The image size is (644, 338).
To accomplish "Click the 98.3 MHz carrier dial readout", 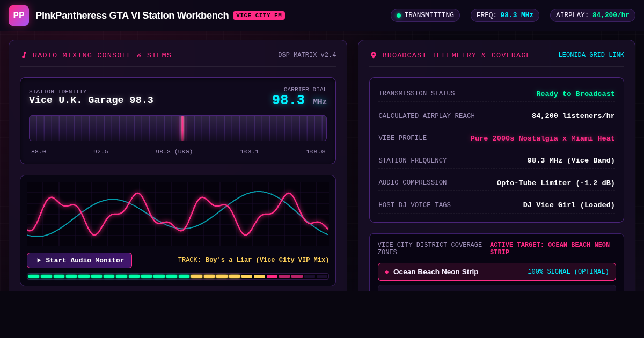I will pyautogui.click(x=299, y=100).
